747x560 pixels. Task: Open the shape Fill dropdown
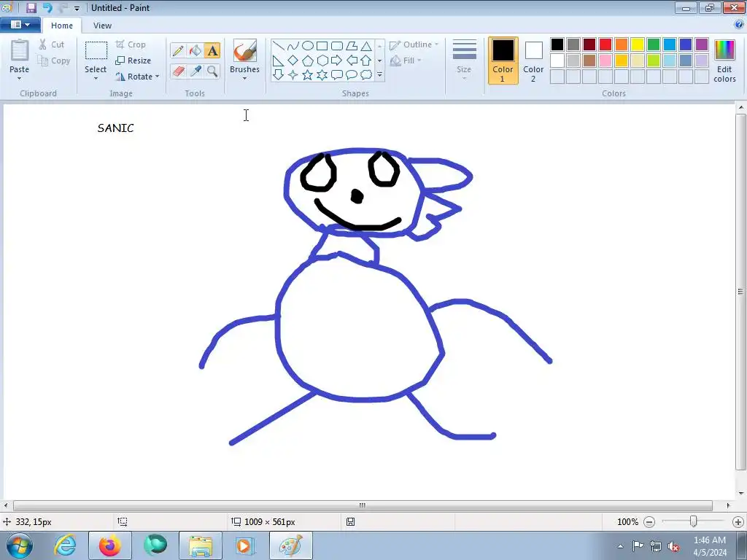click(406, 61)
